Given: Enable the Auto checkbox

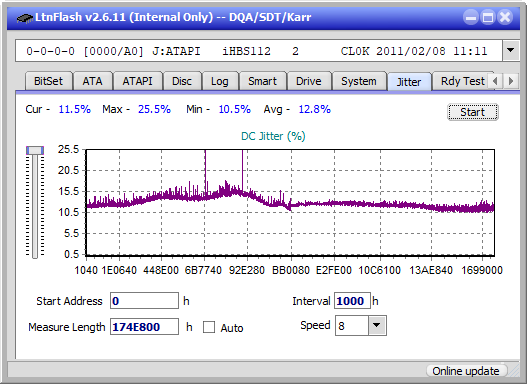Looking at the screenshot, I should 209,327.
